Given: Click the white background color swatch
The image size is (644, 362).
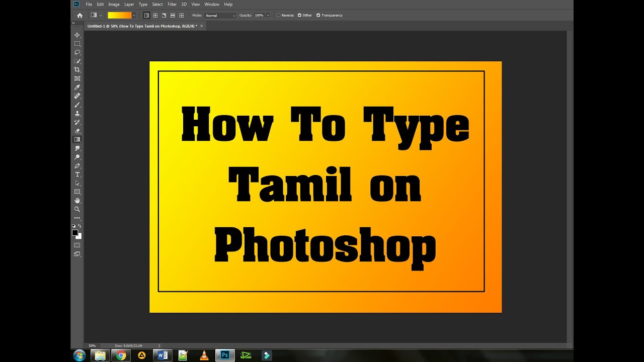Looking at the screenshot, I should click(79, 236).
